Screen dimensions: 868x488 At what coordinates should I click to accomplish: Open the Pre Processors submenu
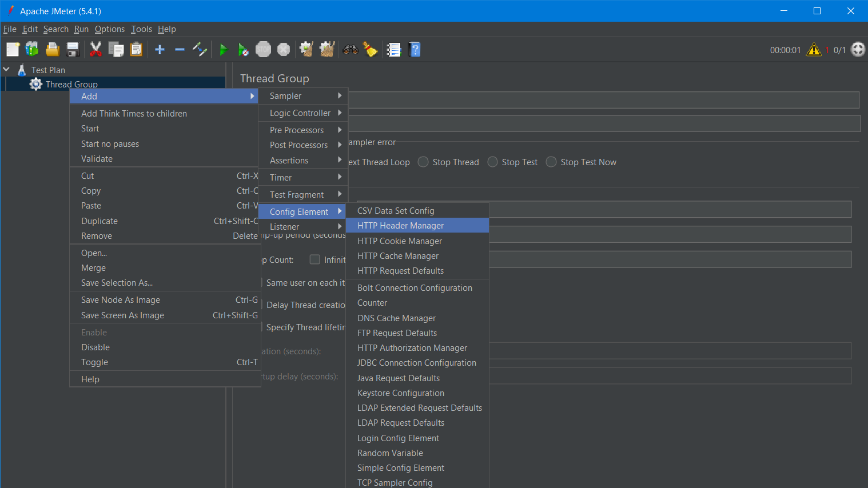pos(302,130)
